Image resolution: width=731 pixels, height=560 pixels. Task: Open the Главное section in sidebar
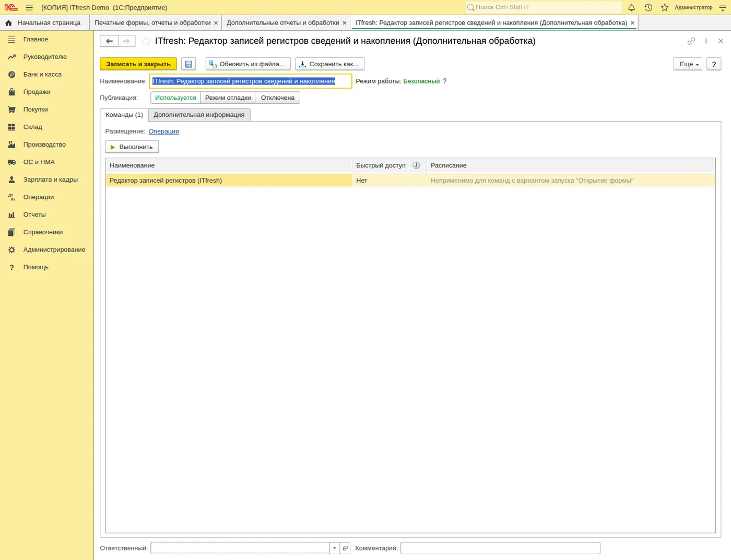36,39
